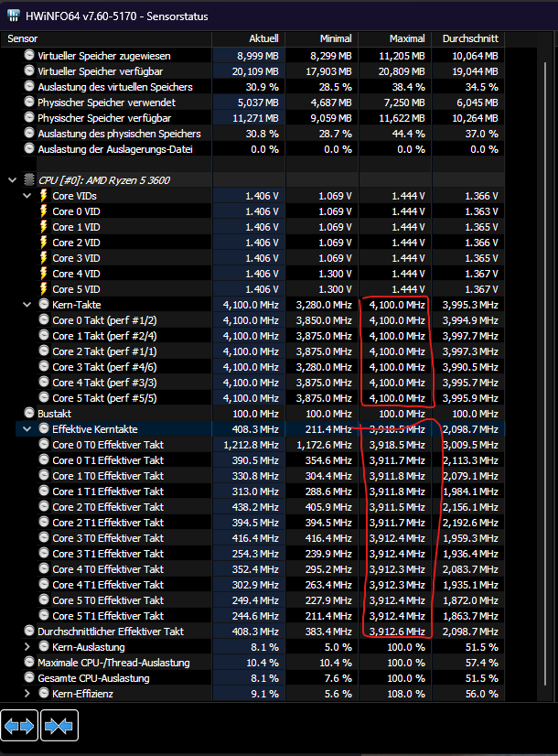Click the lightning icon next to Core 2 VID
Screen dimensions: 558x756
[x=43, y=242]
